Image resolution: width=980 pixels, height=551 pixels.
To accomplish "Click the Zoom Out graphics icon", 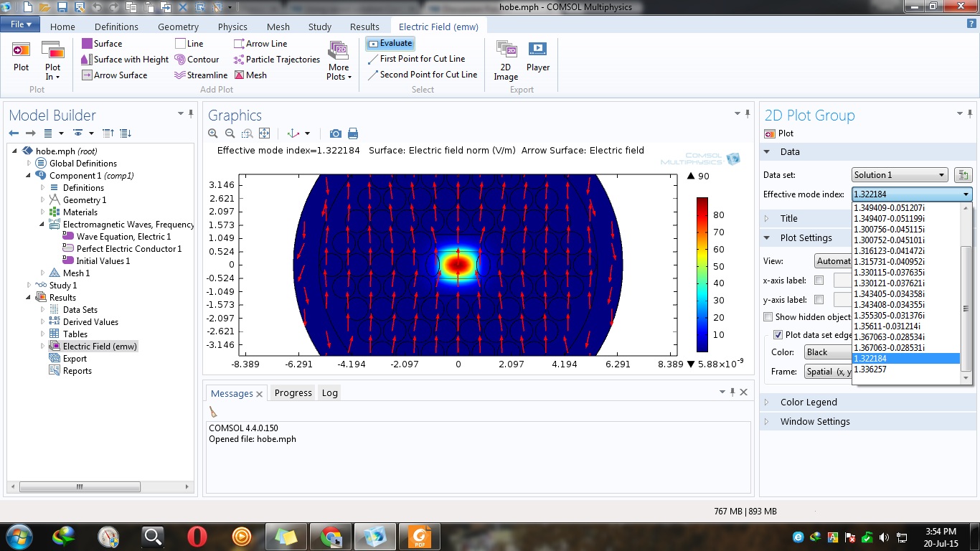I will click(x=230, y=133).
